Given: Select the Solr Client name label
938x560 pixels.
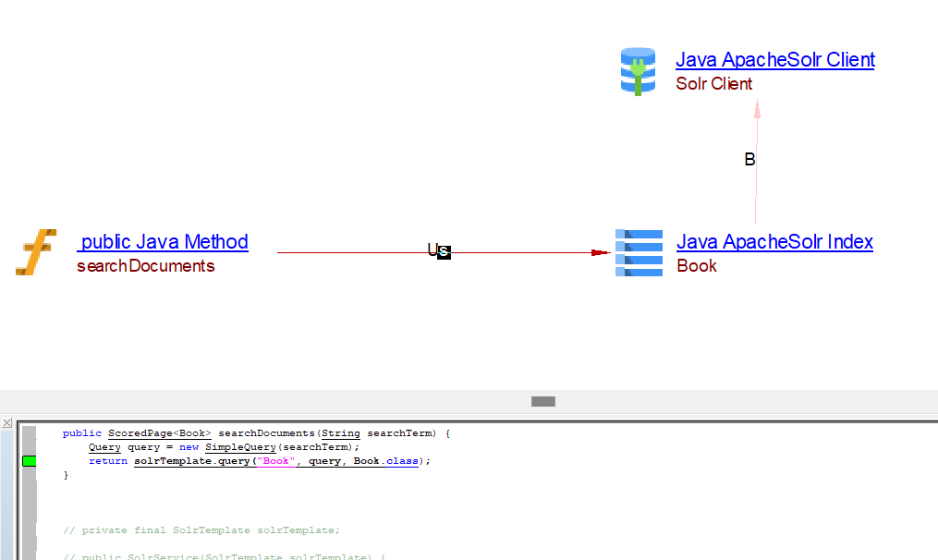Looking at the screenshot, I should pos(713,84).
